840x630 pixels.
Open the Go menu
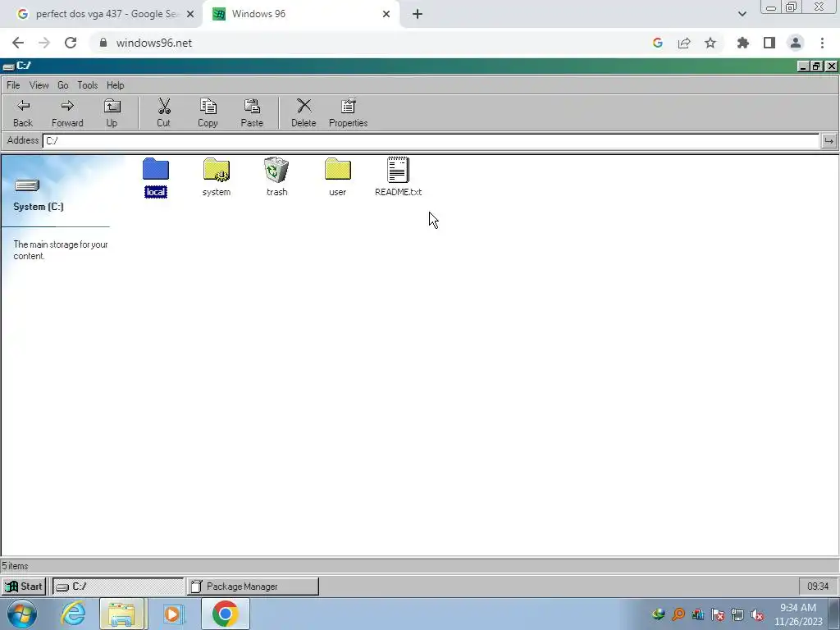pyautogui.click(x=62, y=85)
